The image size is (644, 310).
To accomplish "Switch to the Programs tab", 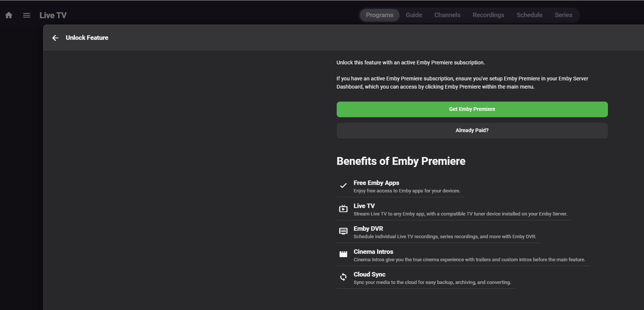I will (x=379, y=15).
